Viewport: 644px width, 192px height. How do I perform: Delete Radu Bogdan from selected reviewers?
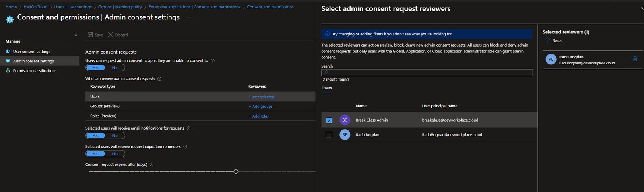point(635,59)
